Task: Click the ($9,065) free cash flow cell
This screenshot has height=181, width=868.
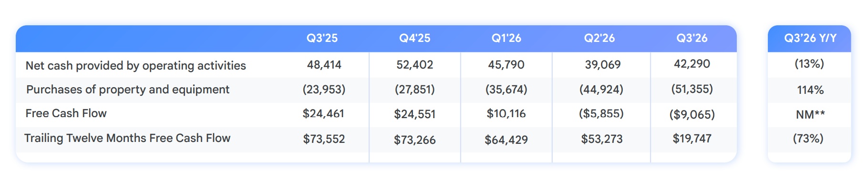Action: [692, 114]
